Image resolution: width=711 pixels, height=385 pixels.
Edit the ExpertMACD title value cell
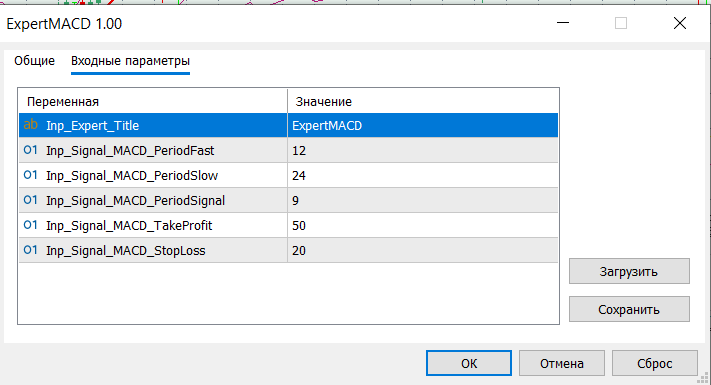pos(423,125)
